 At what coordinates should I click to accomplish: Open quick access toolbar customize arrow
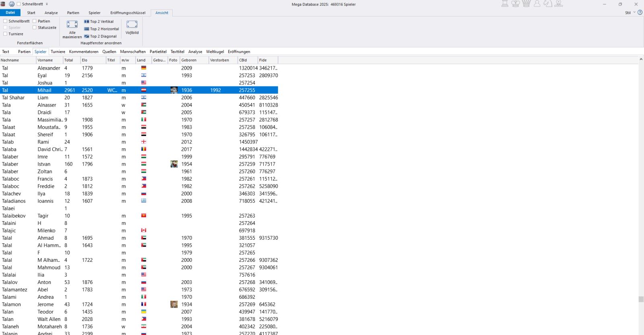click(x=47, y=4)
